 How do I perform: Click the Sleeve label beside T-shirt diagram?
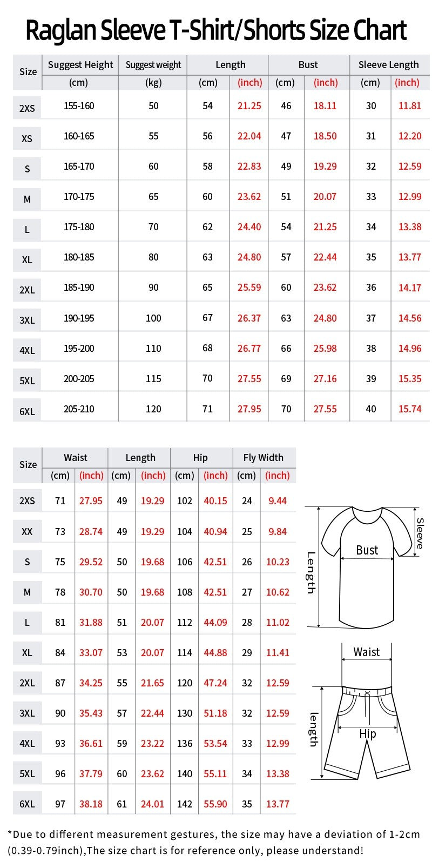pos(420,533)
